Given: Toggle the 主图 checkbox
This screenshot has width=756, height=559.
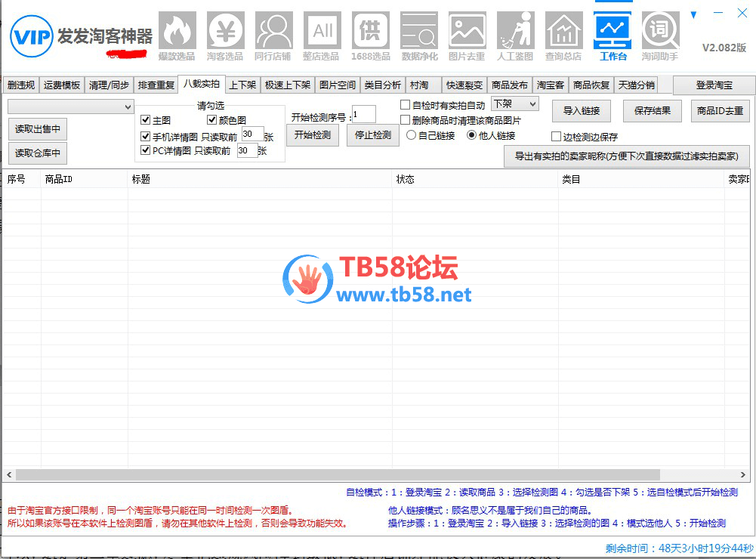Looking at the screenshot, I should (146, 119).
